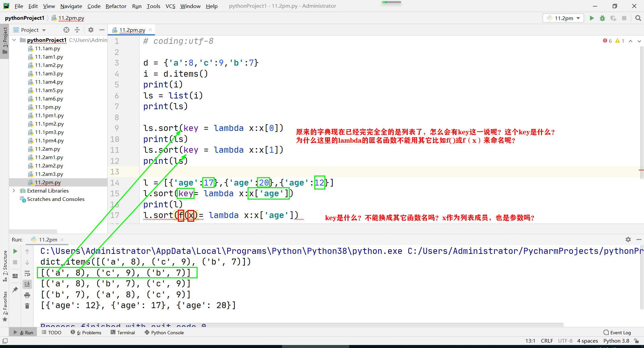Screen dimensions: 644x348
Task: Click the down-stack-trace arrow in Run panel
Action: (x=27, y=262)
